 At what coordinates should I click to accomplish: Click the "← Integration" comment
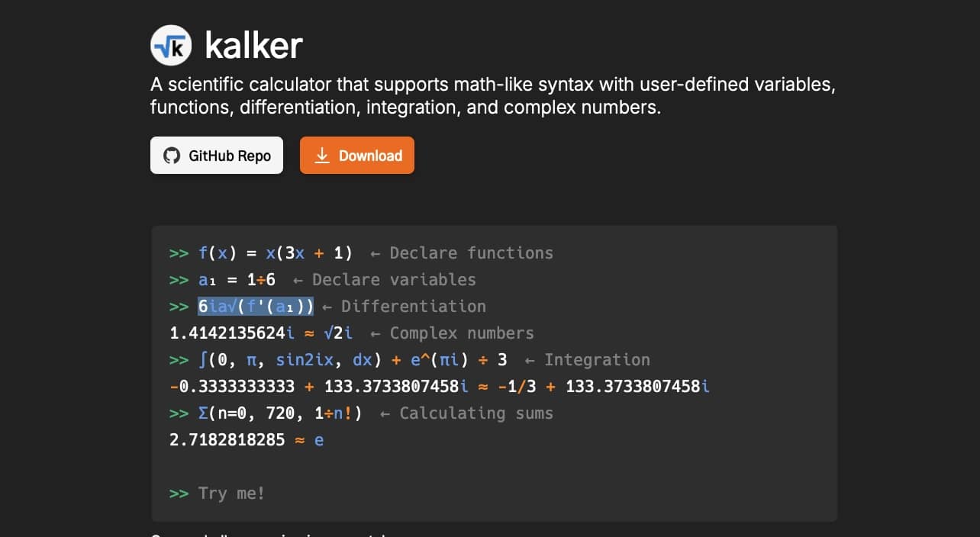[x=587, y=360]
